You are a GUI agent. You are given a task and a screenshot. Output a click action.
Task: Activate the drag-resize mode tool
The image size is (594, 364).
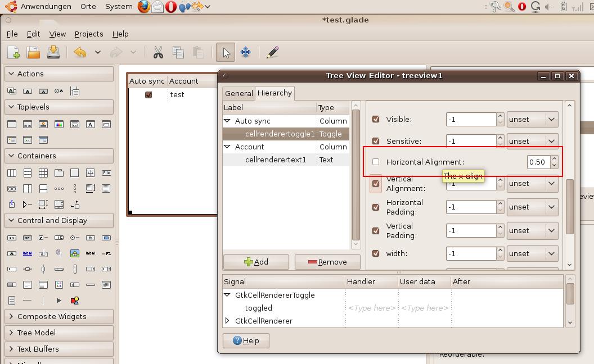point(245,53)
